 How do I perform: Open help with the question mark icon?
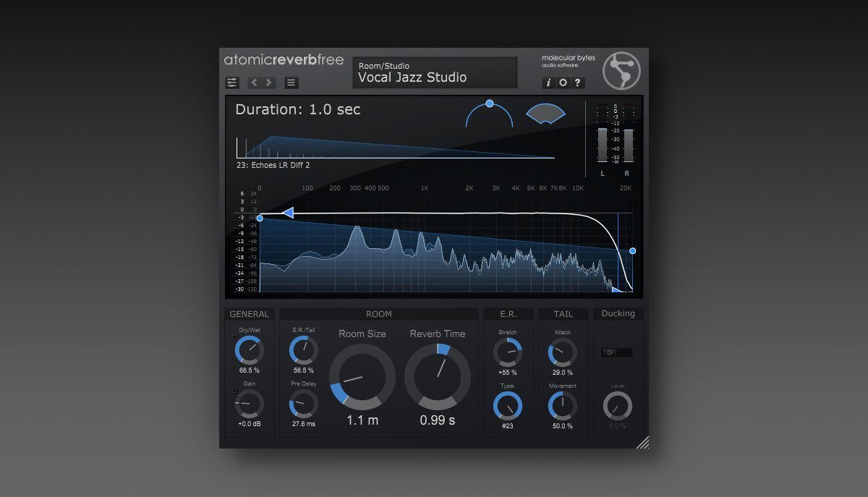[578, 82]
